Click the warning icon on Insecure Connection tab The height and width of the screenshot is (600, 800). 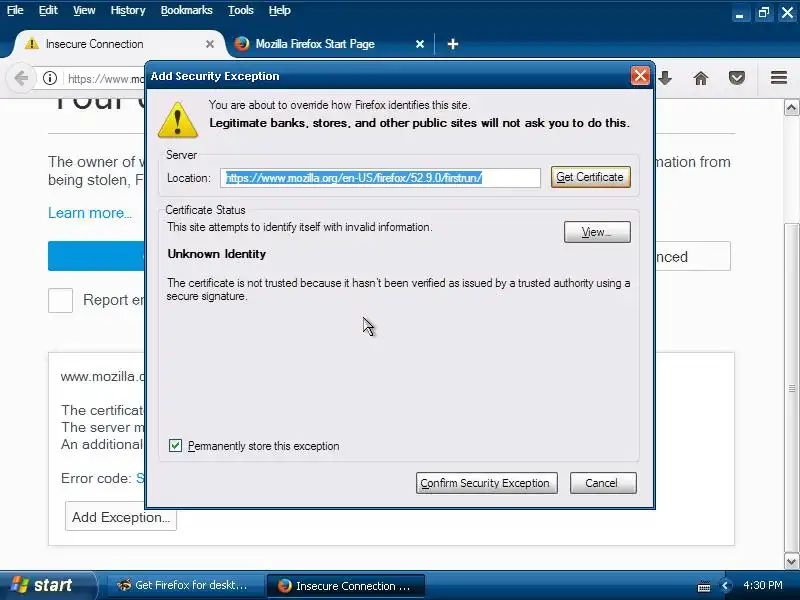(32, 44)
